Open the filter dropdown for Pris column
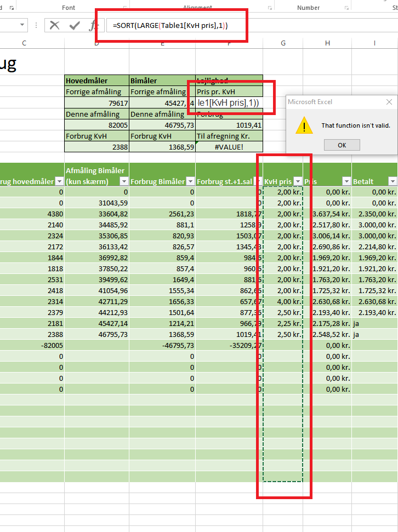This screenshot has height=532, width=398. (346, 181)
